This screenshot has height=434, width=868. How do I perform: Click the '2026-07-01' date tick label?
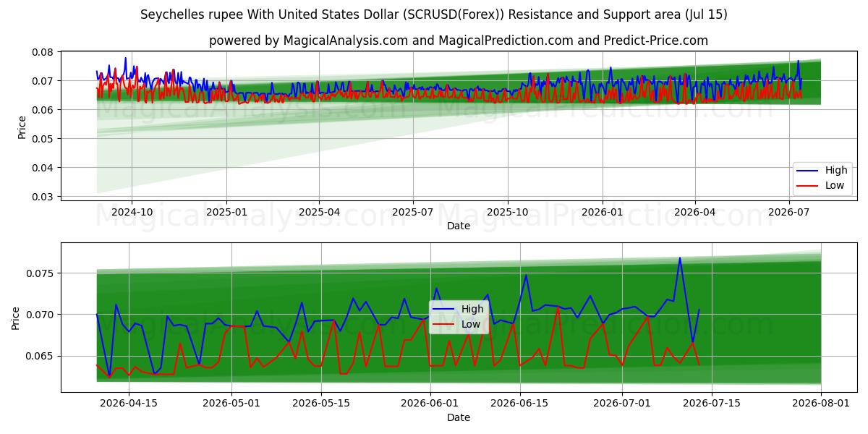point(622,404)
